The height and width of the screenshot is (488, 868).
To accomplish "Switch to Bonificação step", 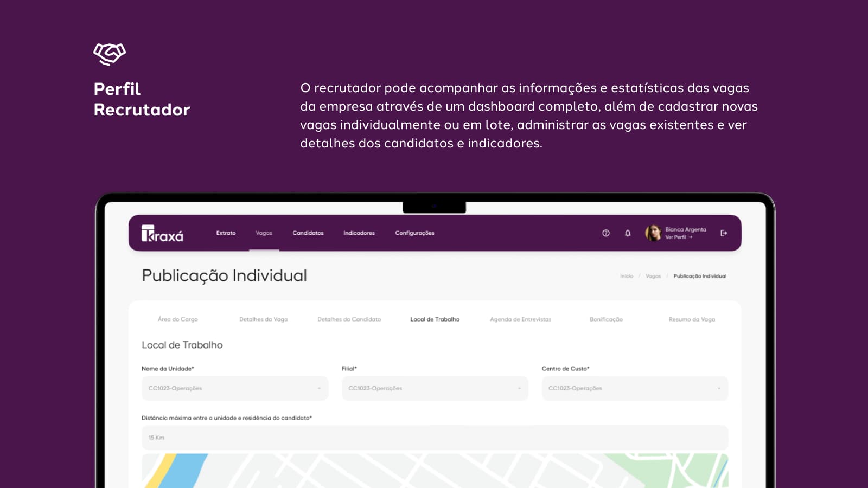I will (607, 319).
